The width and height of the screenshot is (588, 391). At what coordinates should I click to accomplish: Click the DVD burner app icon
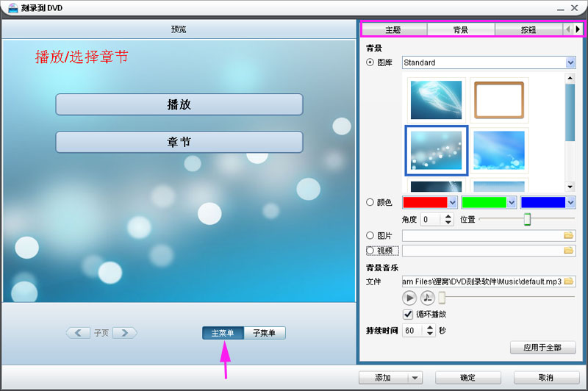12,8
